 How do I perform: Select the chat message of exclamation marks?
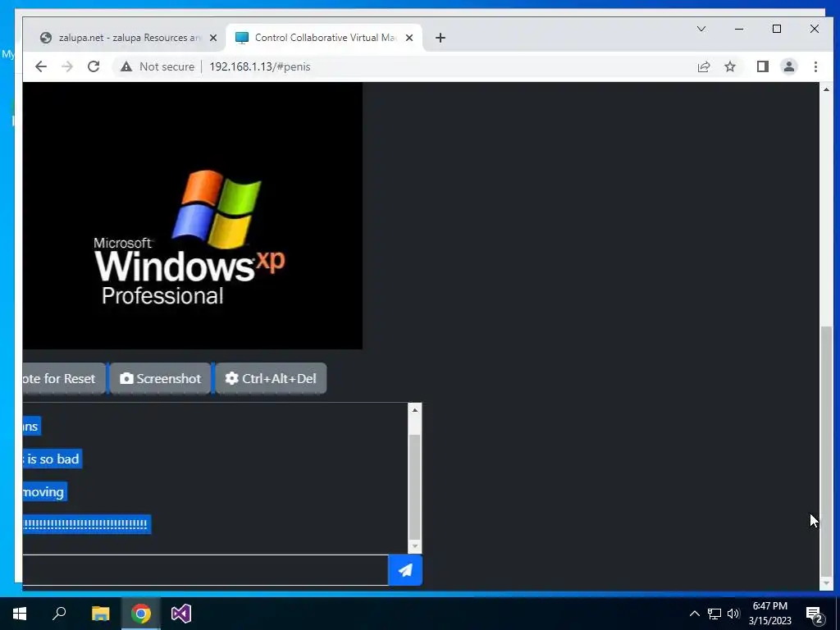point(87,524)
